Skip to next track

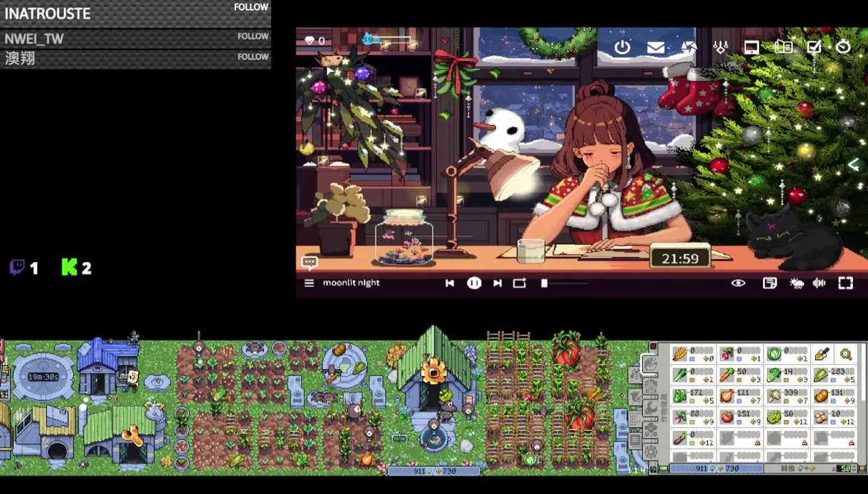click(497, 283)
